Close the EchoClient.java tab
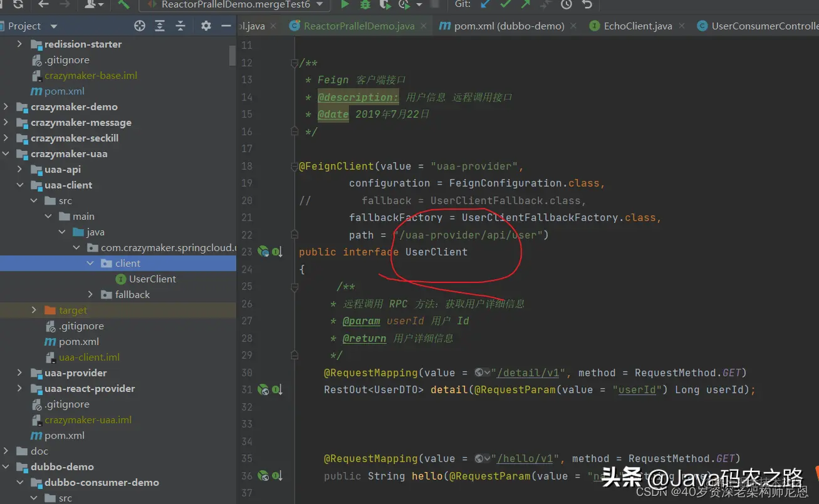 click(x=682, y=26)
